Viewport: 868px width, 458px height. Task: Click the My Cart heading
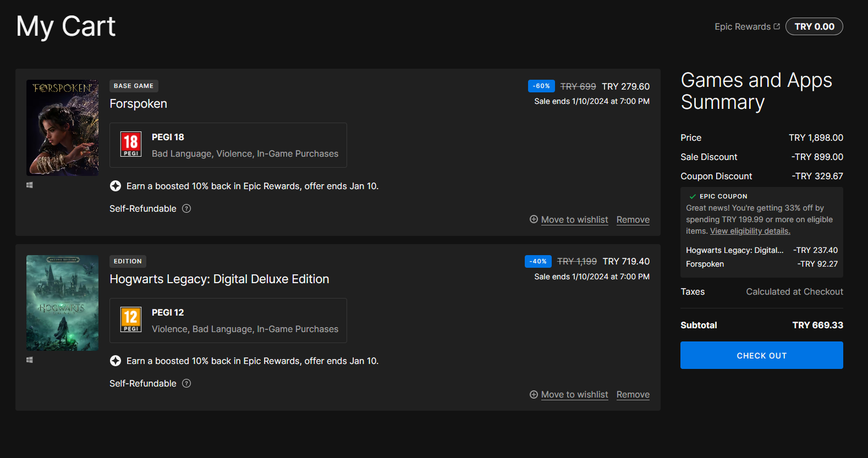(66, 26)
